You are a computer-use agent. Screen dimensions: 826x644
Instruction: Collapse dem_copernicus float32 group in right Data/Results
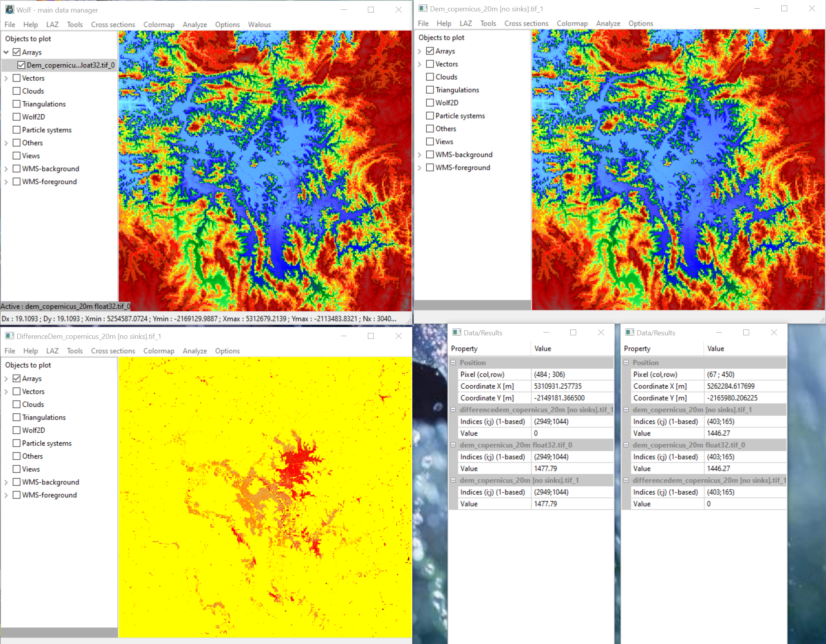[x=626, y=445]
